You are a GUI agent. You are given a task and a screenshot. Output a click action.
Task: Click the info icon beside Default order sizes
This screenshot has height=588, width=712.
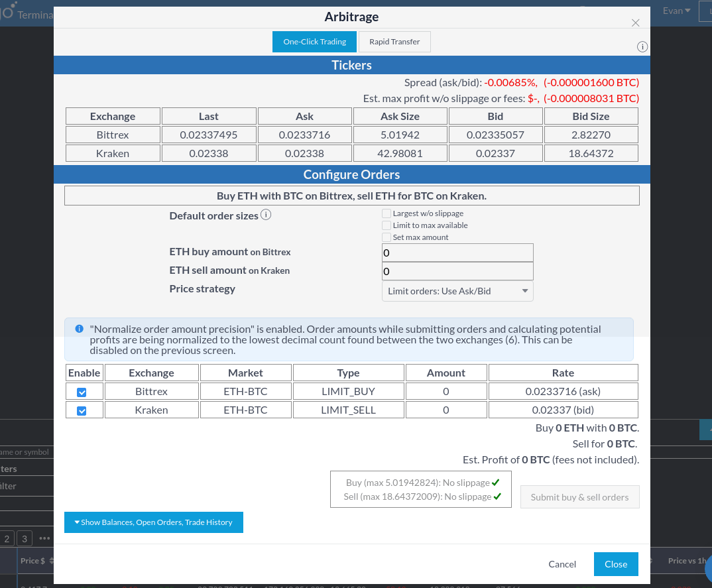(x=266, y=215)
